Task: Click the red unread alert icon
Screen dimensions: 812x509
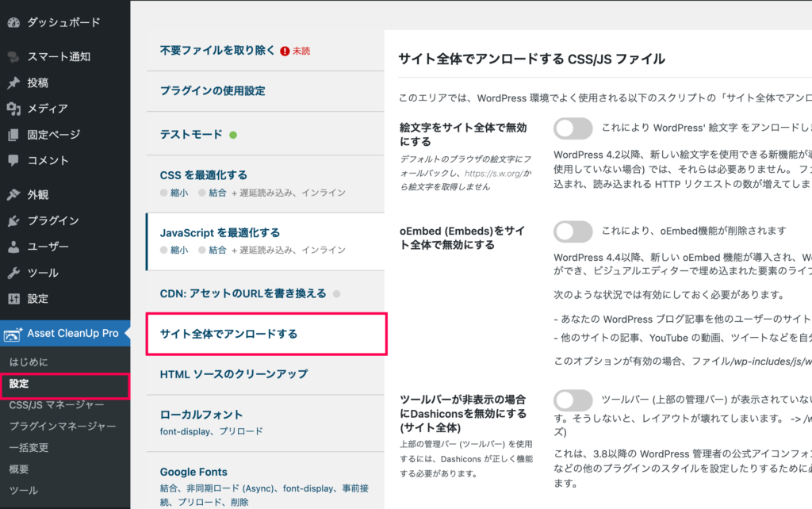Action: (x=285, y=51)
